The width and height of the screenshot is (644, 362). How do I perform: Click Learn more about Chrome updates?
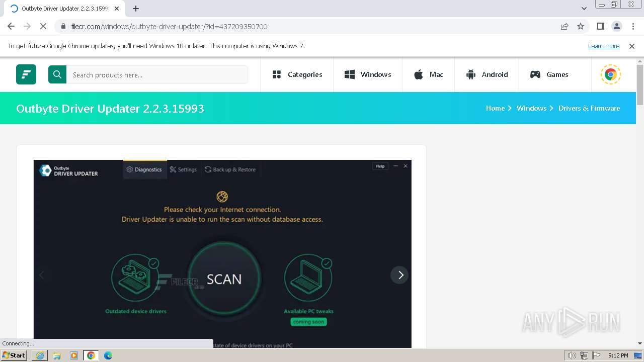[604, 46]
